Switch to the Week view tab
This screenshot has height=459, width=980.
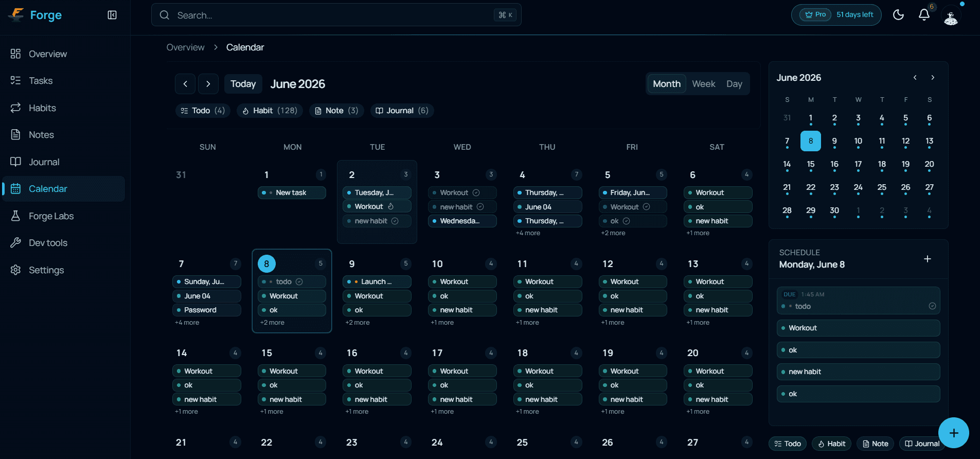click(x=703, y=84)
